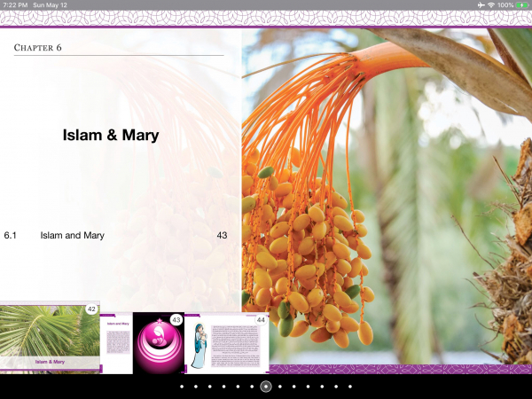Tap the page 42 number badge
The image size is (532, 399).
tap(90, 309)
